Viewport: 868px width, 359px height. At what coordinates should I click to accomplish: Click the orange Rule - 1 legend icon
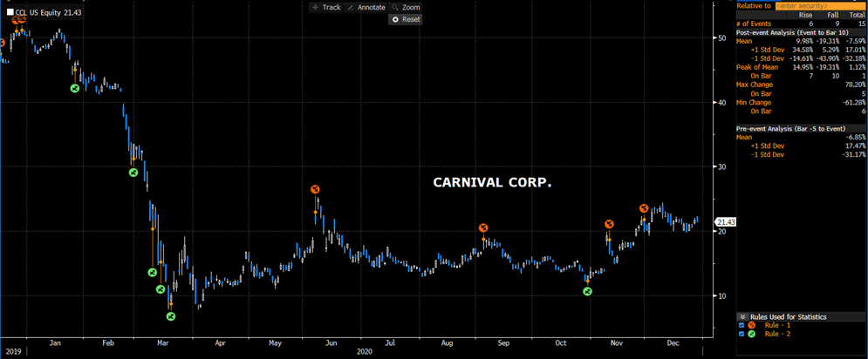click(x=751, y=325)
